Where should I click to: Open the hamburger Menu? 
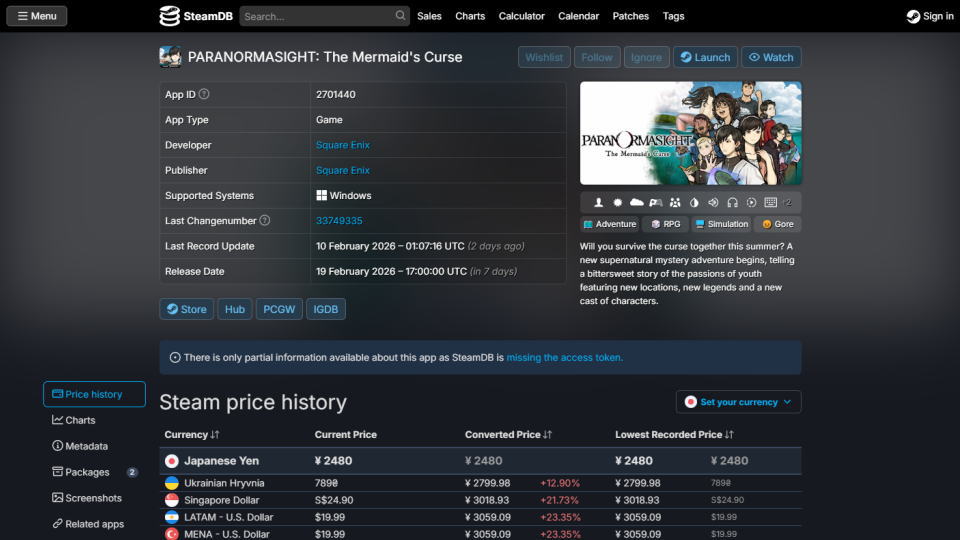[36, 16]
